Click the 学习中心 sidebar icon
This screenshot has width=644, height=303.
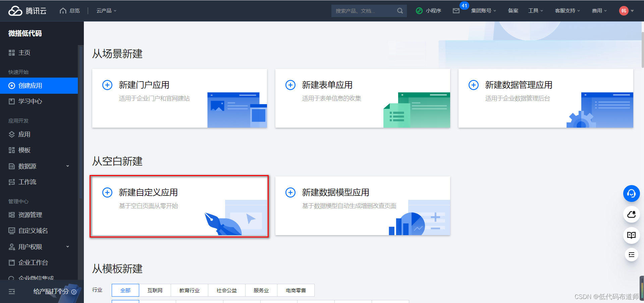pyautogui.click(x=12, y=101)
